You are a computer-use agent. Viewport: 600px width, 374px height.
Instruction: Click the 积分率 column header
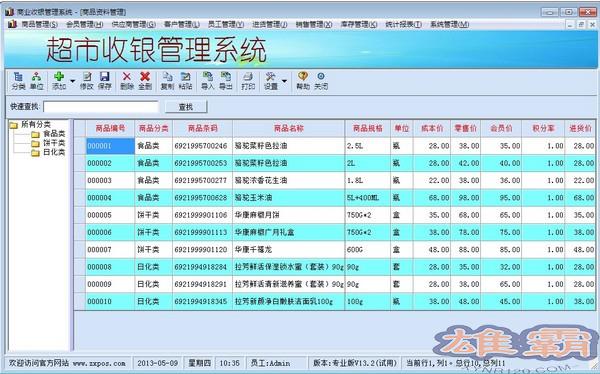543,129
